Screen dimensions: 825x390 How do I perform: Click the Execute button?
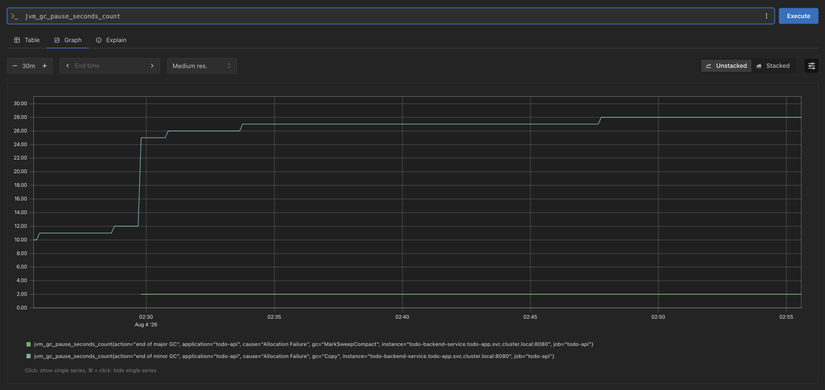coord(798,16)
